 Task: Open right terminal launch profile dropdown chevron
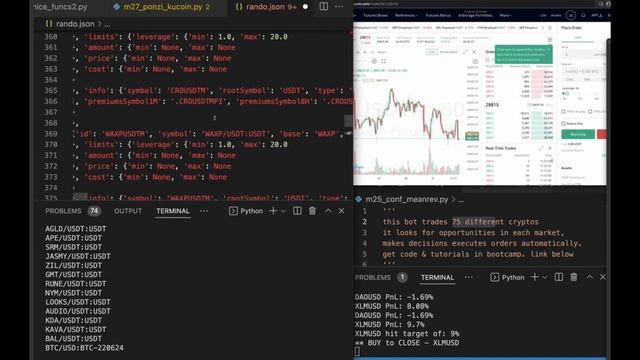544,278
